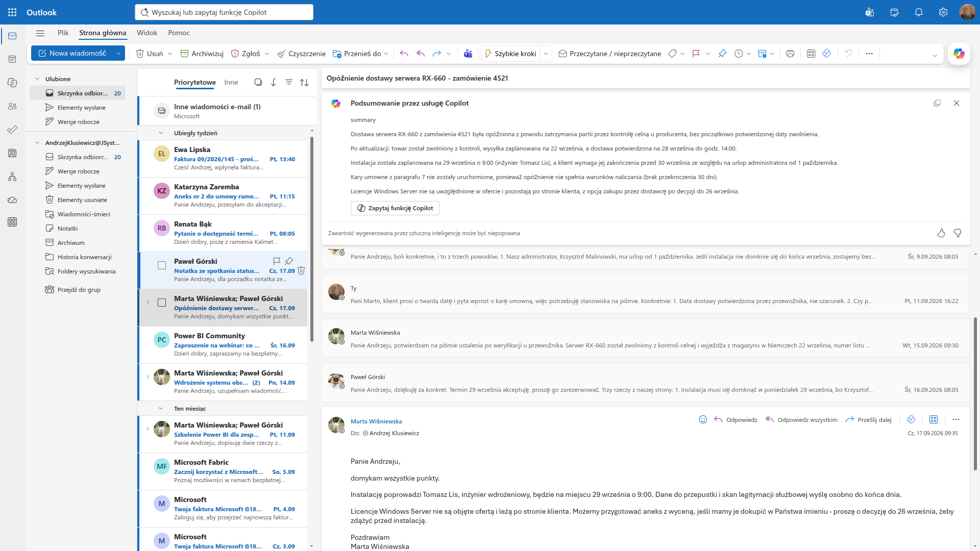Image resolution: width=980 pixels, height=551 pixels.
Task: Collapse the Ten miesiąc group
Action: click(161, 409)
